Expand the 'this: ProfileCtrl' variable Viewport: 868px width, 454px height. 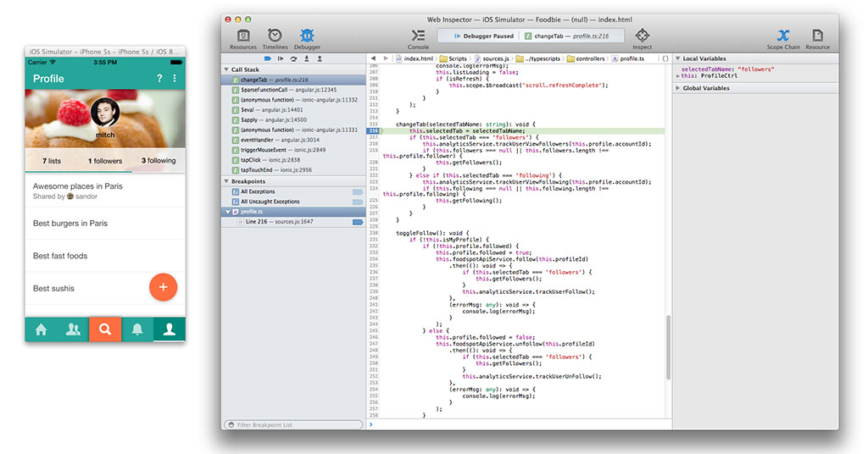point(678,75)
